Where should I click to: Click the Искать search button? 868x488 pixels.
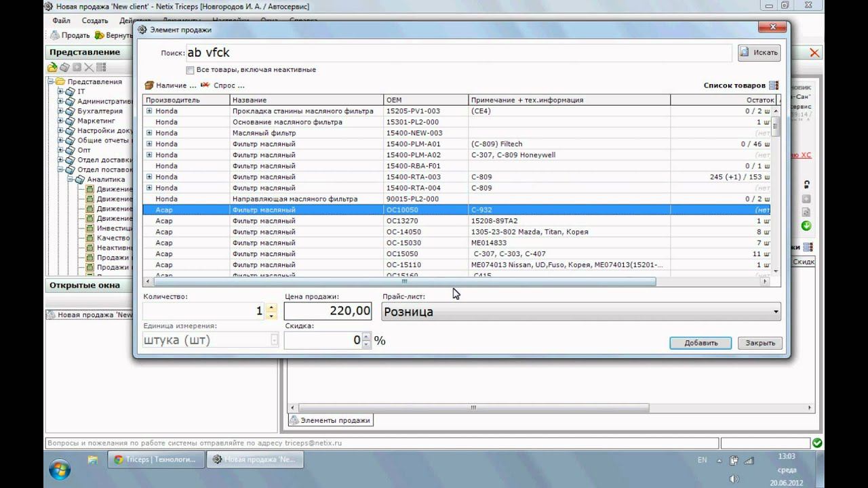(759, 52)
